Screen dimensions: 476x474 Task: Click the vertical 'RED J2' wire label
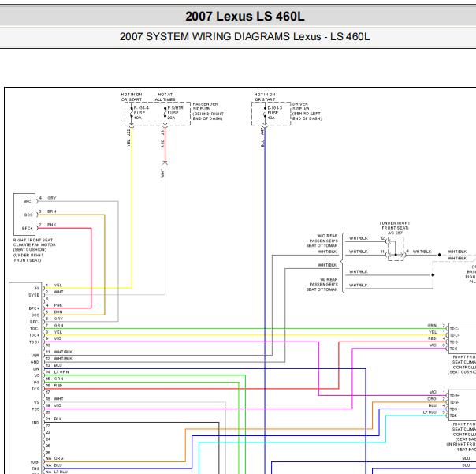pos(162,139)
